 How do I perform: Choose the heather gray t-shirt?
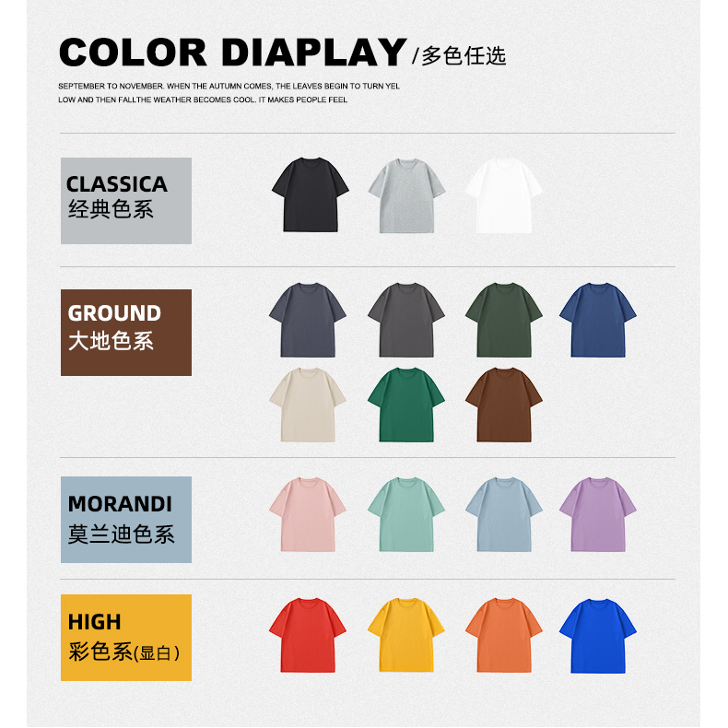click(x=406, y=195)
